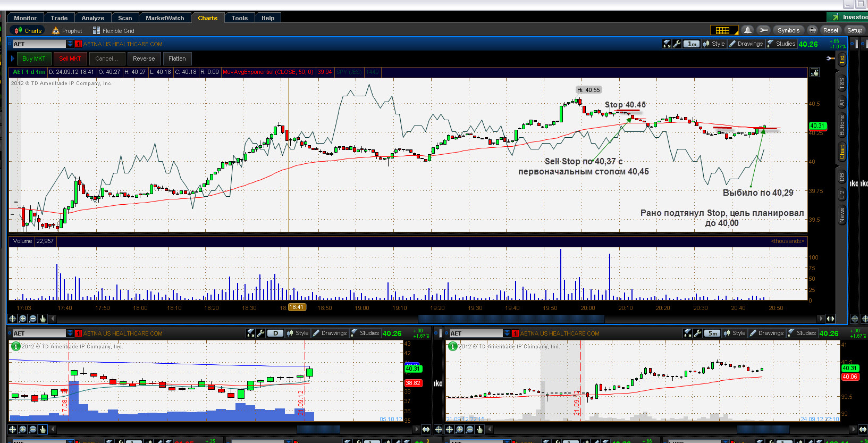Viewport: 868px width, 443px height.
Task: Switch to the MarketWatch tab
Action: pyautogui.click(x=165, y=18)
